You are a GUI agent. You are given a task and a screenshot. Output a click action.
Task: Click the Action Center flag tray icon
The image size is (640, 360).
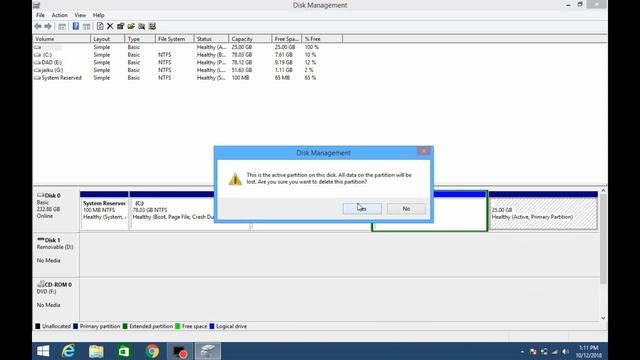(x=533, y=351)
